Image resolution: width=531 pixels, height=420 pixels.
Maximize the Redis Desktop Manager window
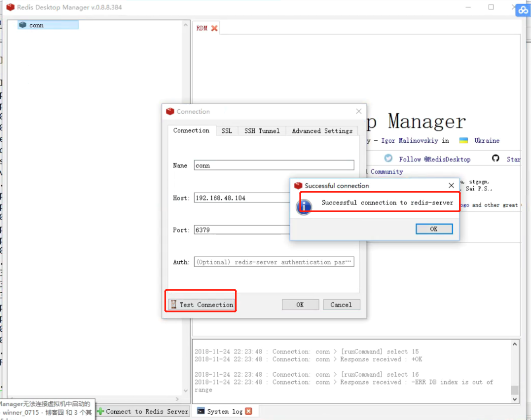click(491, 7)
